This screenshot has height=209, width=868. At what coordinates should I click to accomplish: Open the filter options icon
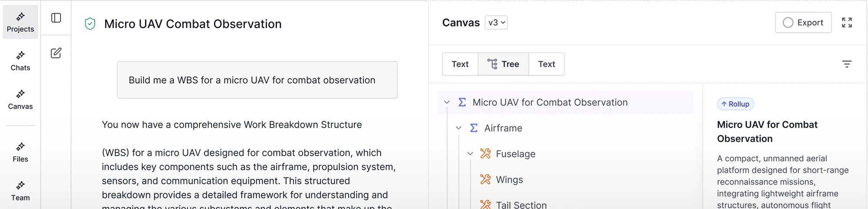pyautogui.click(x=846, y=64)
